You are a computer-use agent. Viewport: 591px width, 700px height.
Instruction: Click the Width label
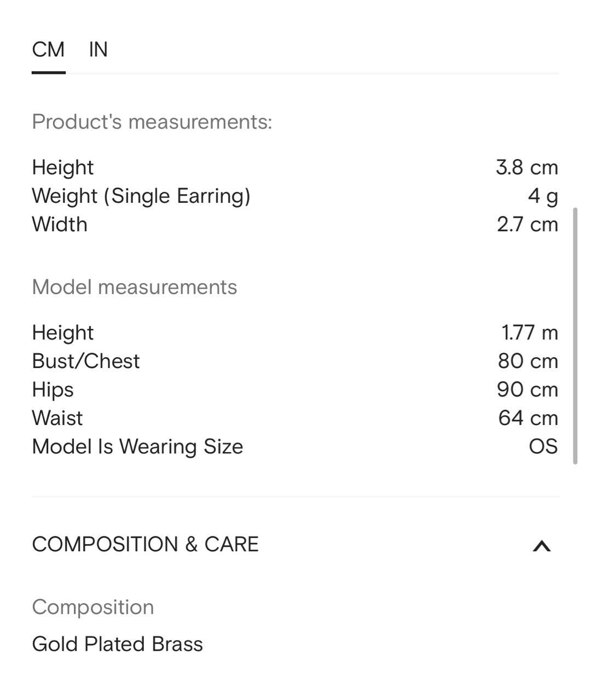(x=60, y=224)
